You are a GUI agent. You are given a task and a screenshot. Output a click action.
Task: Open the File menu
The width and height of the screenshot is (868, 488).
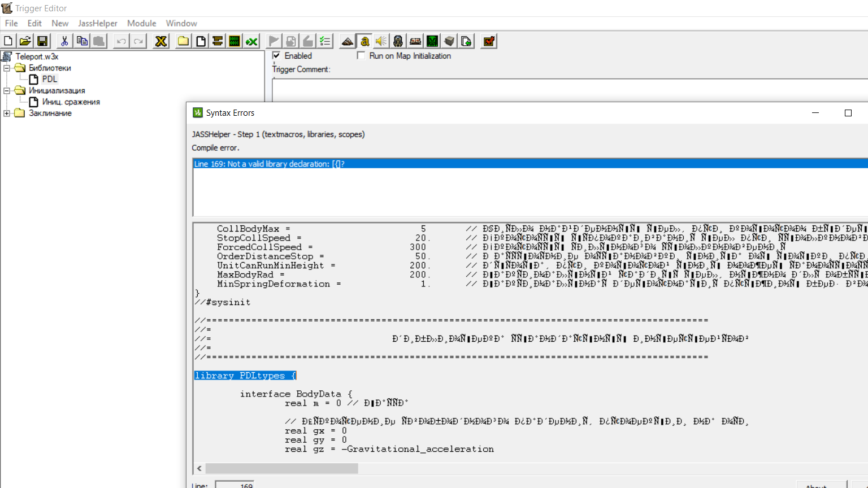pos(11,23)
